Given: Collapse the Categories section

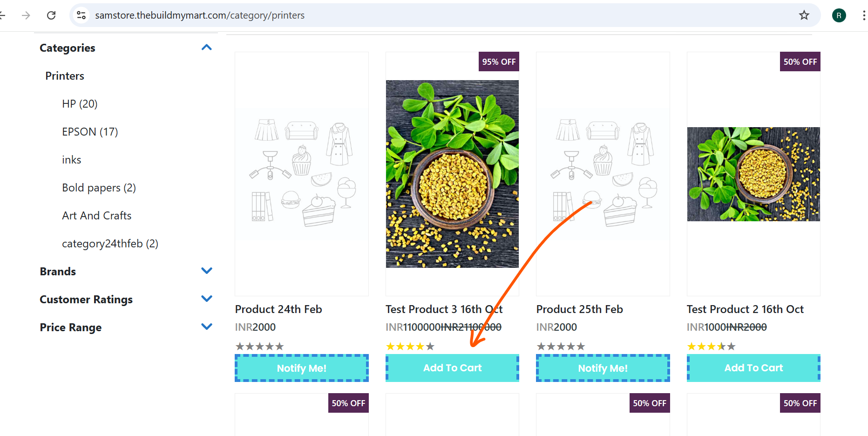Looking at the screenshot, I should coord(207,48).
